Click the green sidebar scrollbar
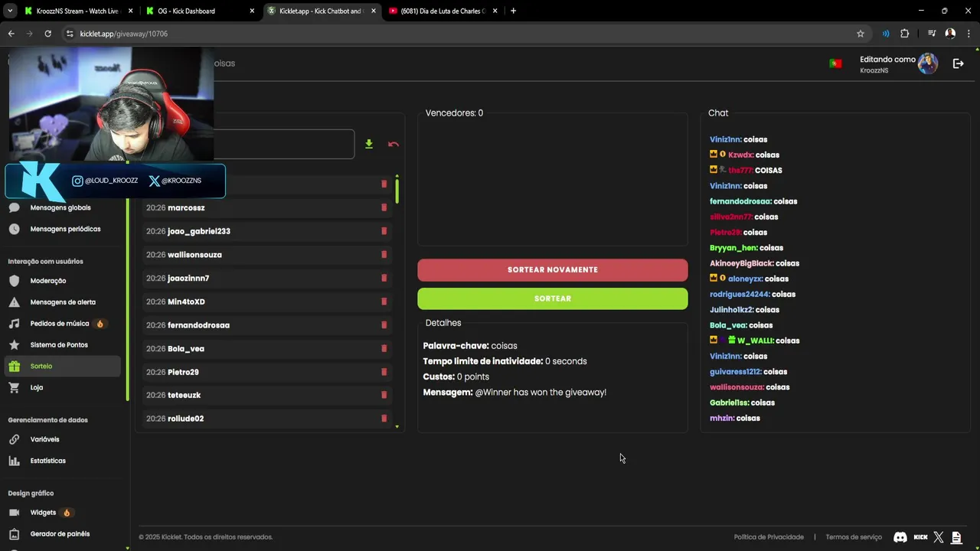 pos(127,282)
